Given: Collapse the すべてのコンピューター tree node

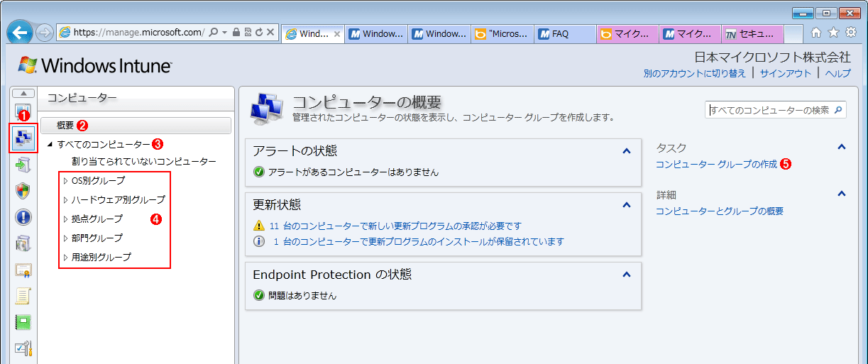Looking at the screenshot, I should tap(50, 144).
